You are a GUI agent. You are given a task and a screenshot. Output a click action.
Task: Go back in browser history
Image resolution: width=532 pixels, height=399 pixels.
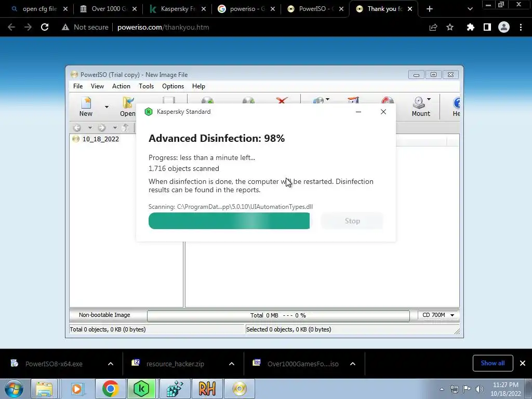11,27
